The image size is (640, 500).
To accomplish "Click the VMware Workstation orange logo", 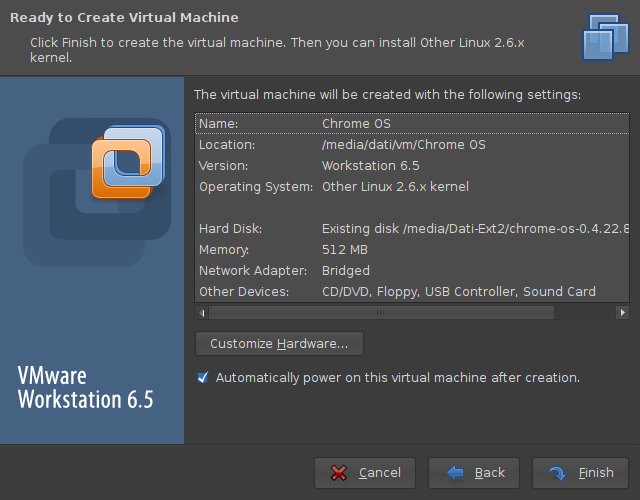I will (128, 162).
